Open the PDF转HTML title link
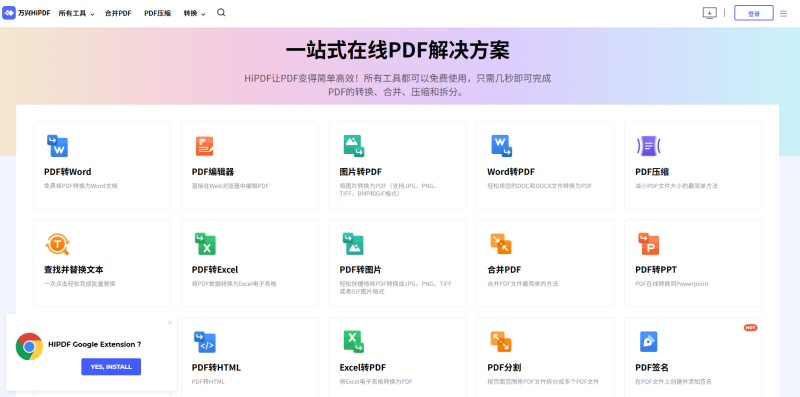Image resolution: width=800 pixels, height=397 pixels. click(216, 367)
